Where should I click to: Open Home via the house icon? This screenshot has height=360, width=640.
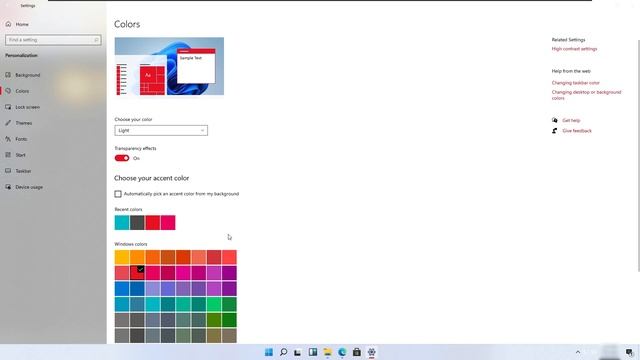(x=9, y=24)
